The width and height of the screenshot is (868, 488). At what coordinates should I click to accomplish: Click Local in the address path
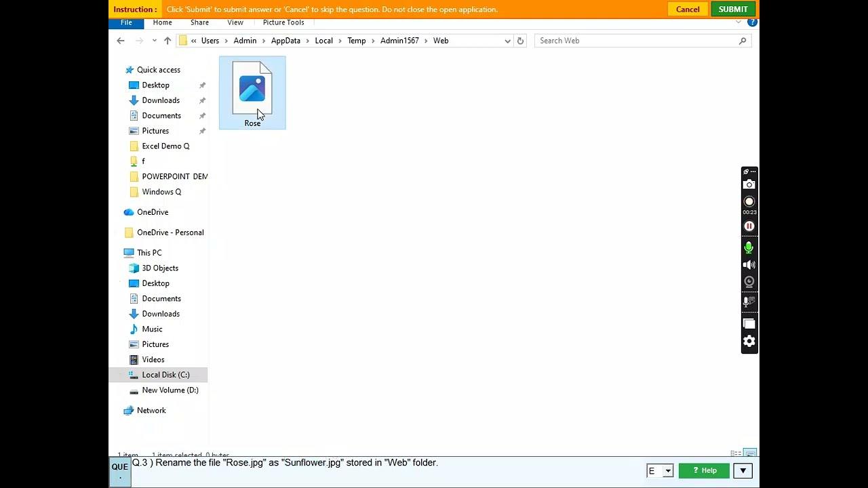click(323, 41)
